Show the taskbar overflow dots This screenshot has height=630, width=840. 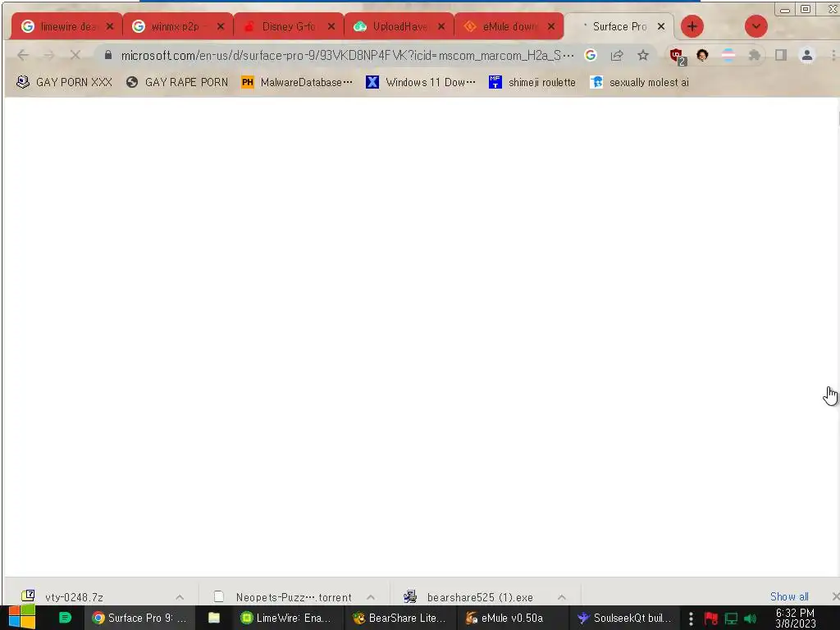691,619
